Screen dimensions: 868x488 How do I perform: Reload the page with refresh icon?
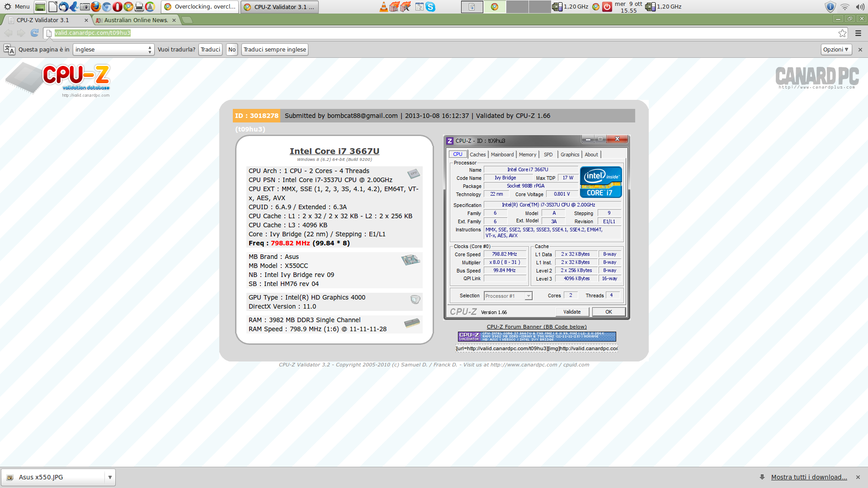coord(34,33)
